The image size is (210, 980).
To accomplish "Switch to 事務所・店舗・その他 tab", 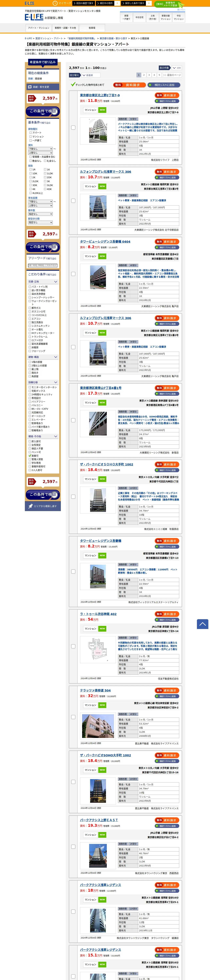I will tap(65, 28).
